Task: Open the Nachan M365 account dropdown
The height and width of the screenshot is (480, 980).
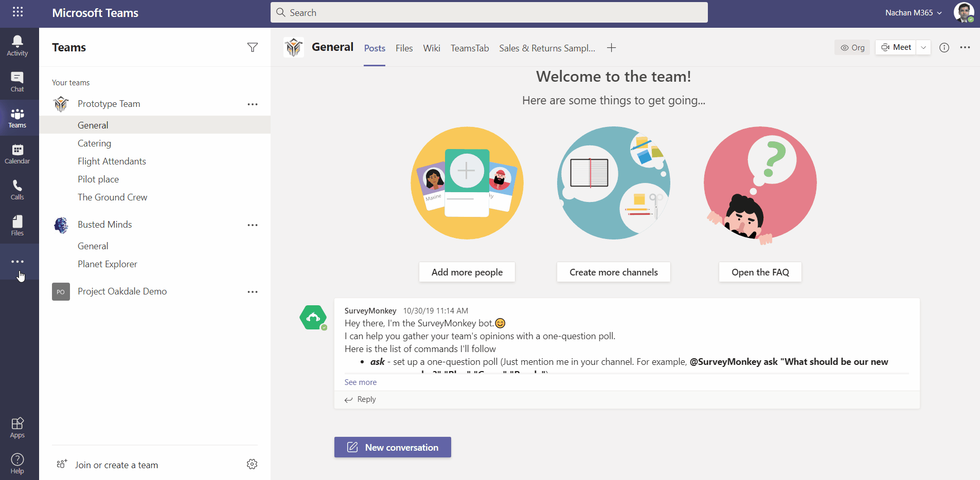Action: pos(913,13)
